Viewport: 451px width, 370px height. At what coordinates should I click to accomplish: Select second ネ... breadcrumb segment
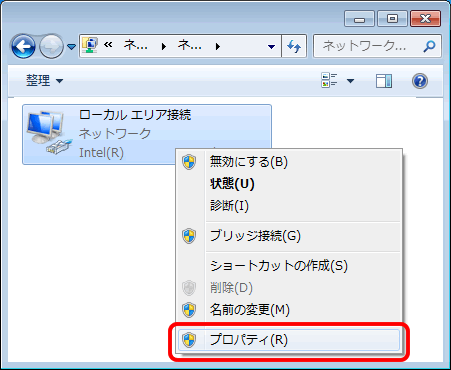tap(190, 45)
